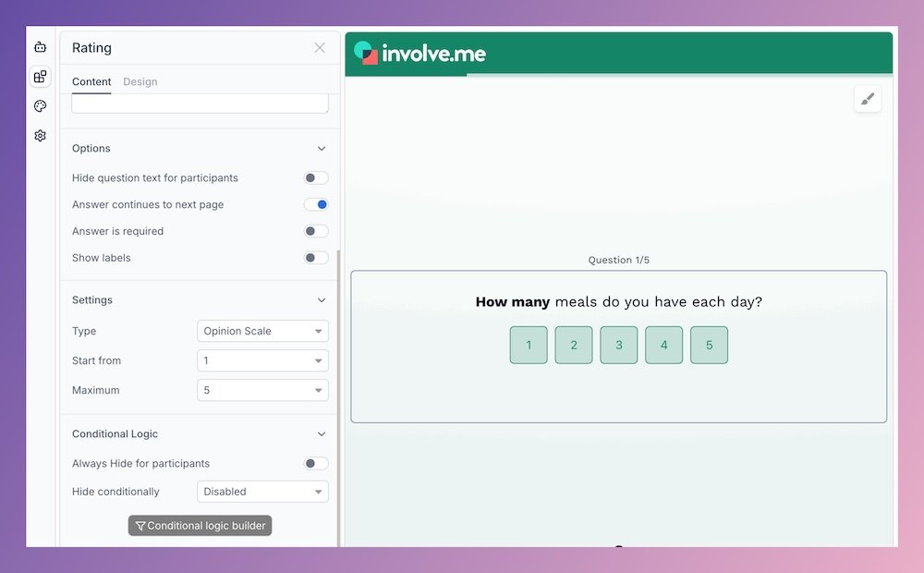The image size is (924, 573).
Task: Select the content blocks sidebar icon
Action: pos(40,76)
